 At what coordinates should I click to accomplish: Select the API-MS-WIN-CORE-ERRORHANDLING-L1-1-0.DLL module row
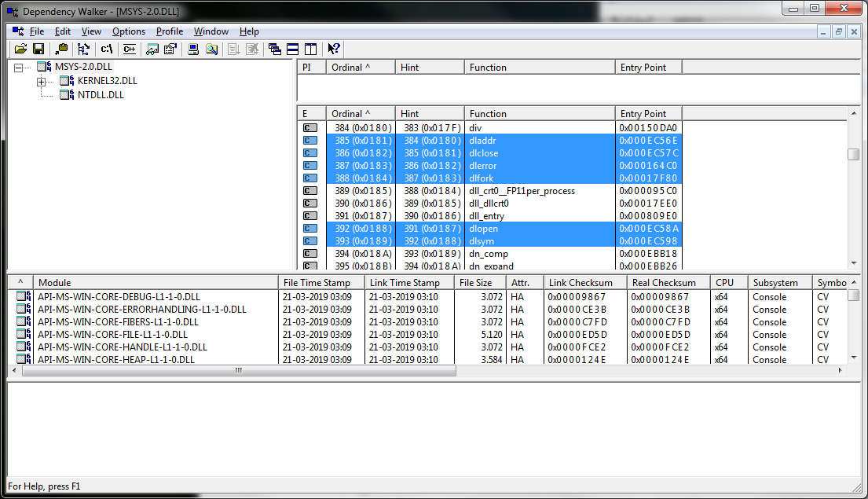(427, 309)
